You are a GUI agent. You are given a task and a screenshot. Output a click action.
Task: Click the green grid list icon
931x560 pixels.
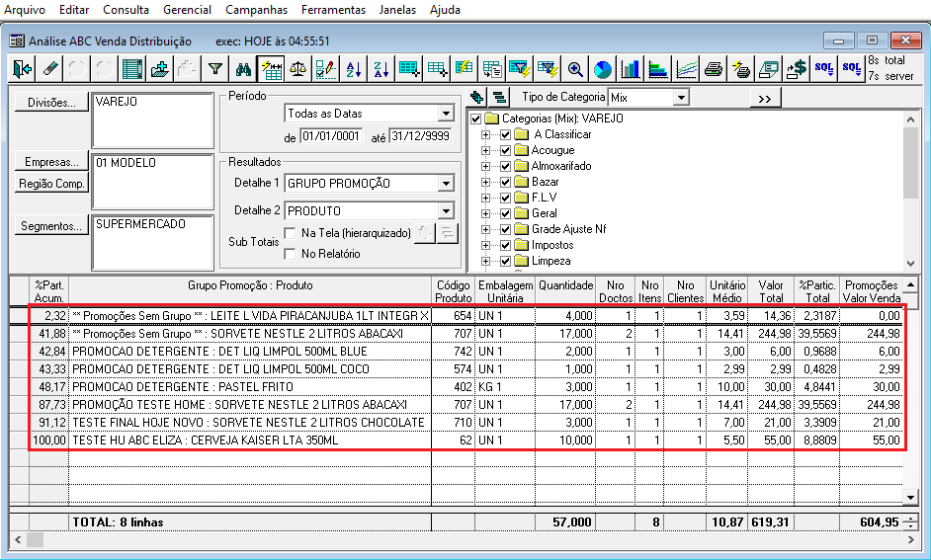[x=131, y=69]
